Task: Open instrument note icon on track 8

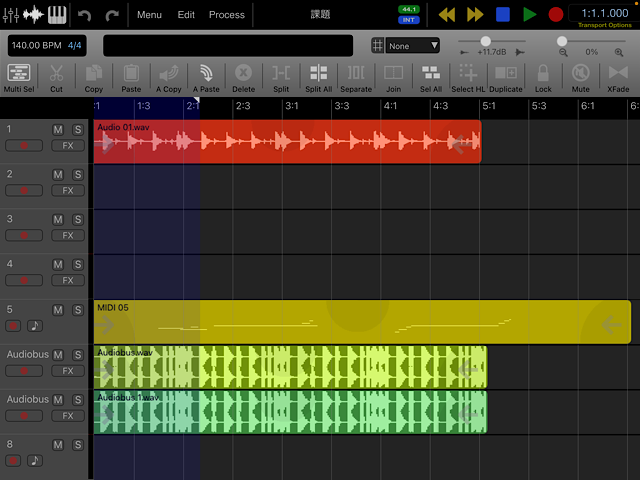Action: pos(35,460)
